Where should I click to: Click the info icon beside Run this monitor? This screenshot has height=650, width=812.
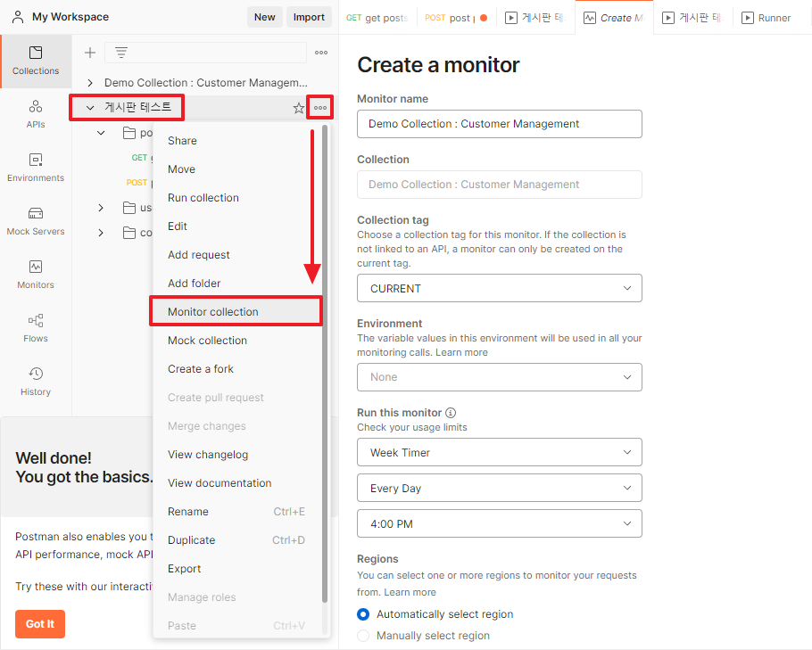(451, 413)
